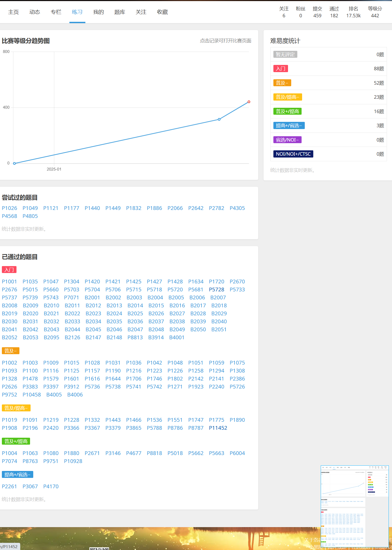Click the 2025-01 axis label on chart
This screenshot has height=550, width=392.
54,169
